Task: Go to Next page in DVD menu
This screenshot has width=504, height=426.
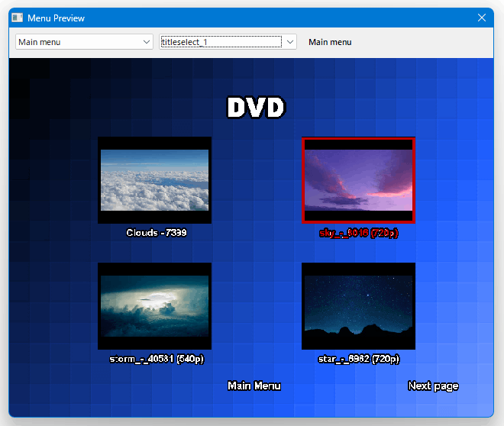Action: tap(433, 386)
